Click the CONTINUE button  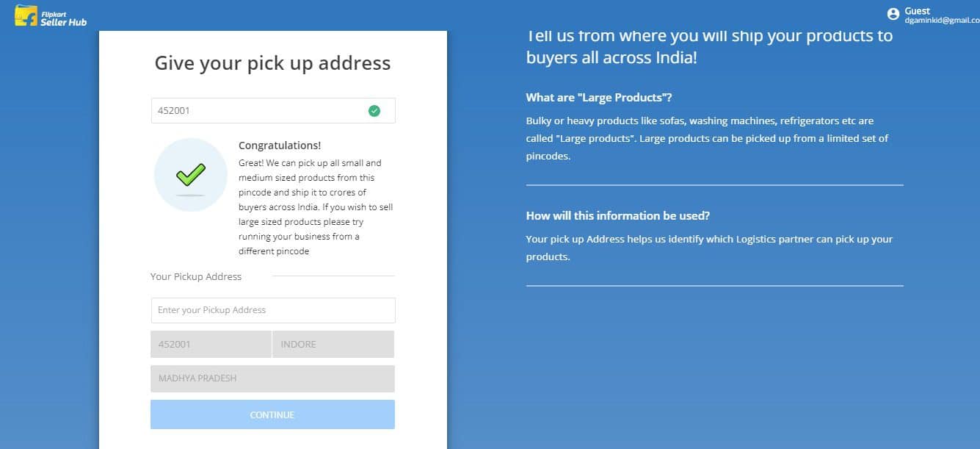[273, 414]
